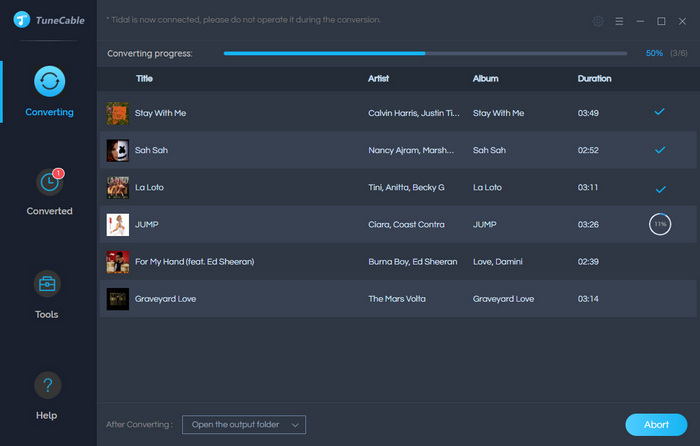700x446 pixels.
Task: Click the 50% progress value
Action: tap(654, 53)
